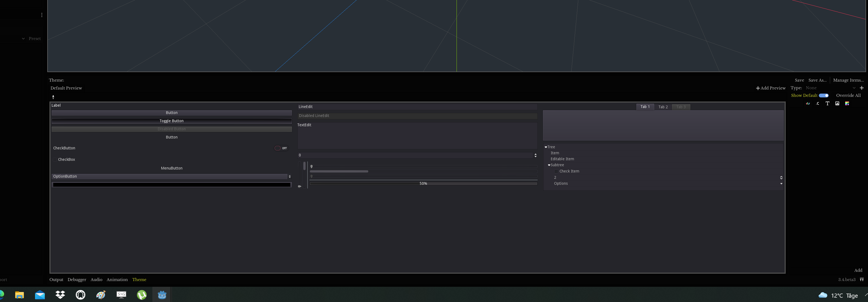
Task: Toggle the CheckButton in the preview
Action: (x=281, y=148)
